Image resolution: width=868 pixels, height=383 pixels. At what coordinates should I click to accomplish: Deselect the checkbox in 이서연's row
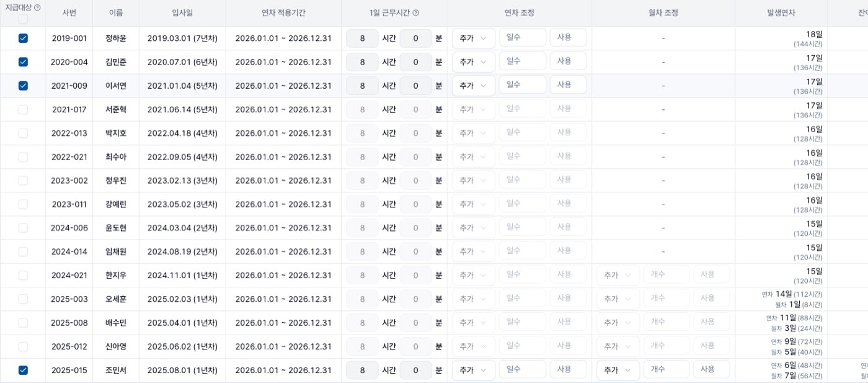(23, 86)
